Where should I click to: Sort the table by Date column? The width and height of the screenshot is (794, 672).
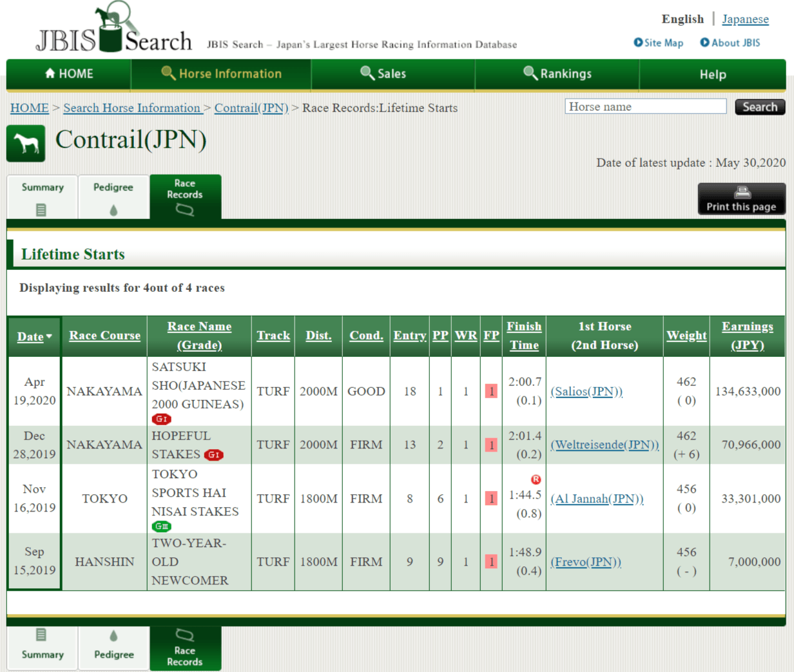click(30, 336)
